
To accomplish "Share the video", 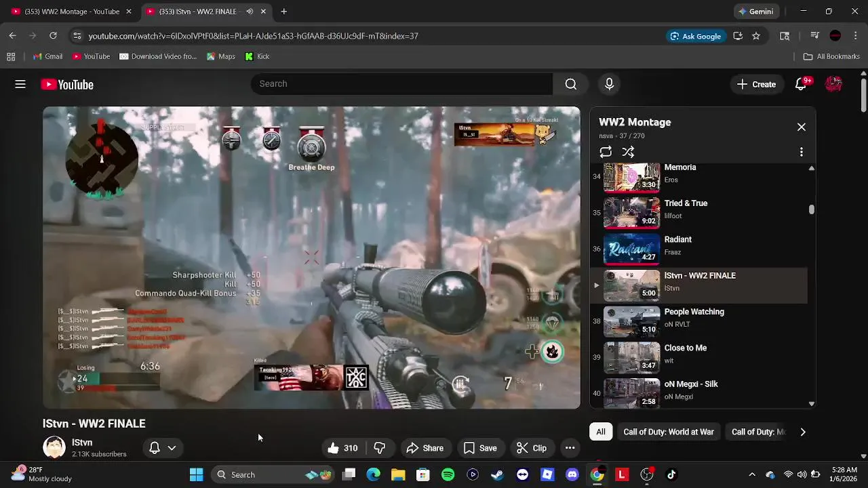I will pos(425,448).
